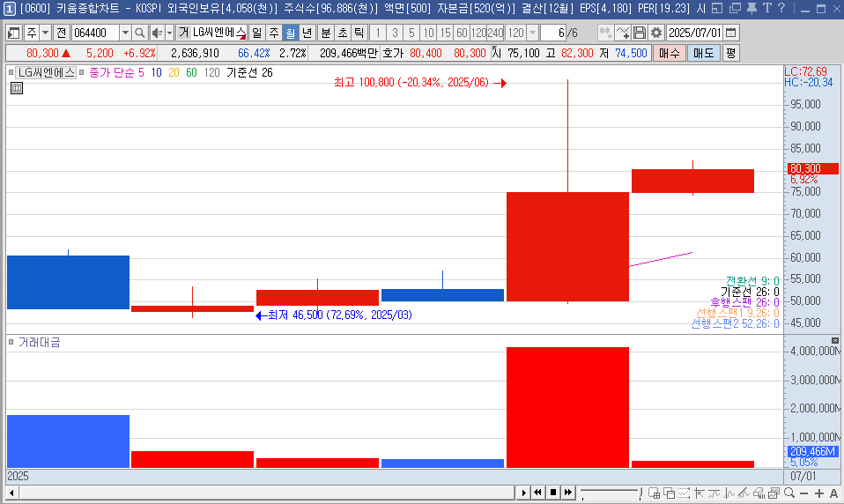The height and width of the screenshot is (504, 844).
Task: Click the 매수 buy button
Action: pyautogui.click(x=670, y=53)
